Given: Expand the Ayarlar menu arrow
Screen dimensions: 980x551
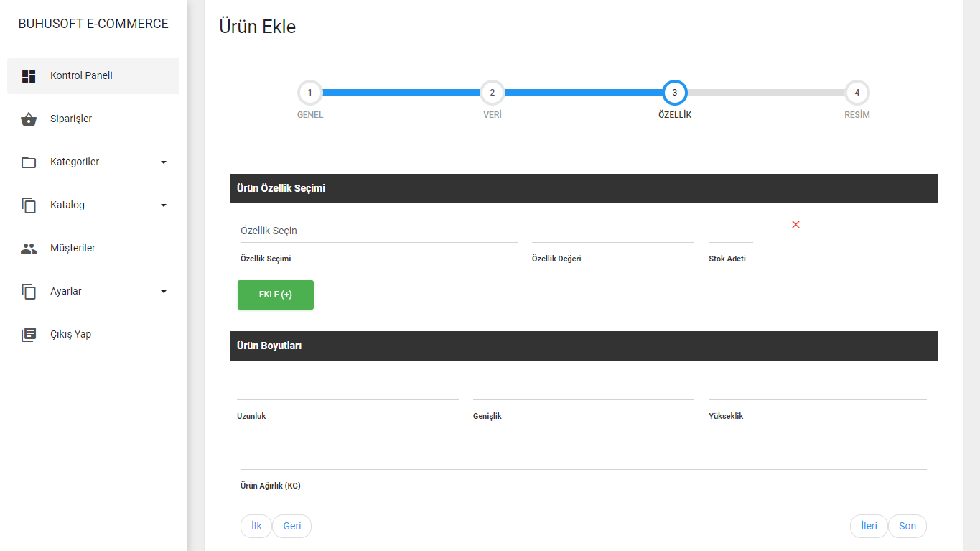Looking at the screenshot, I should click(164, 292).
